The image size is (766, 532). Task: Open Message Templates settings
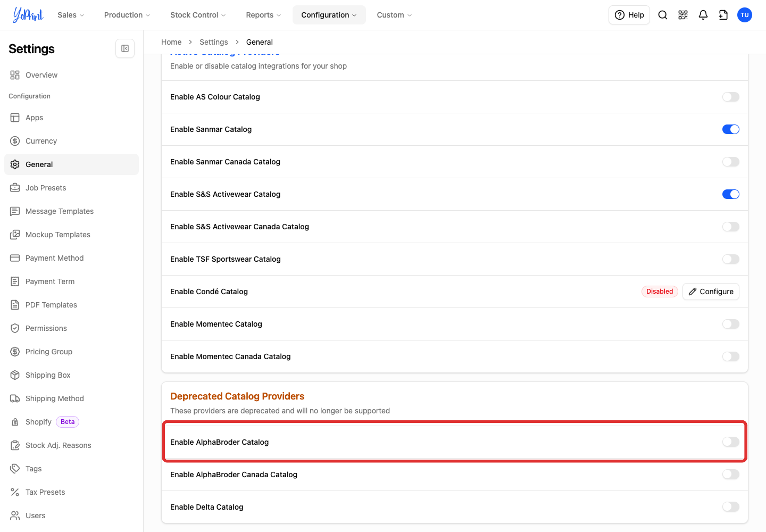pyautogui.click(x=71, y=211)
